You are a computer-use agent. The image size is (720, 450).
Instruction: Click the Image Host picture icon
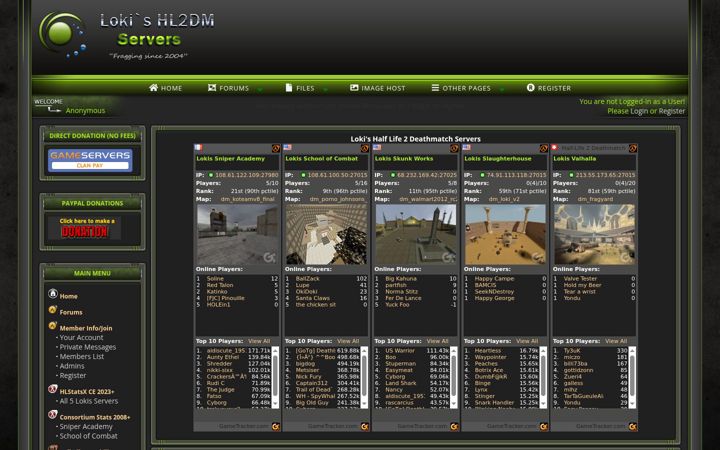click(x=354, y=88)
